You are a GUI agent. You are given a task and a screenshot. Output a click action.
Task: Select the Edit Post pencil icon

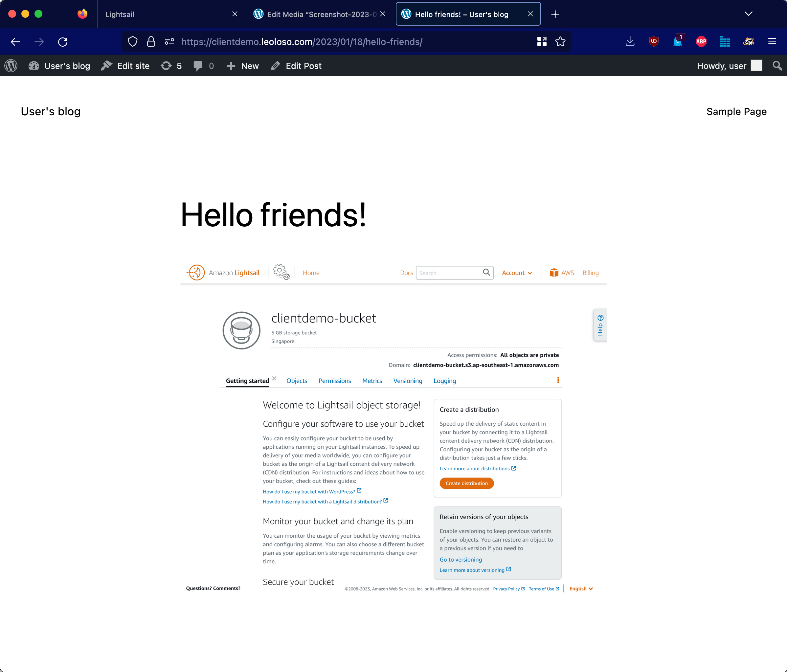[x=276, y=65]
